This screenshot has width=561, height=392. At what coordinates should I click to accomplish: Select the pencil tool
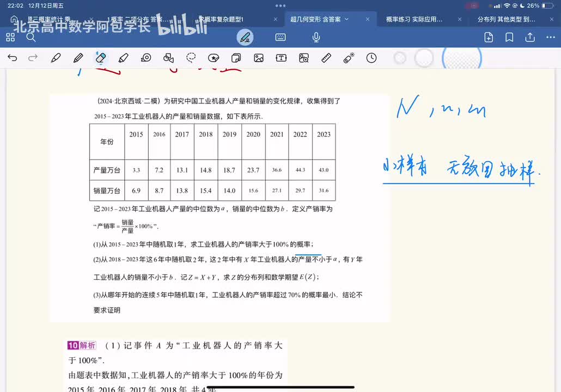point(78,58)
